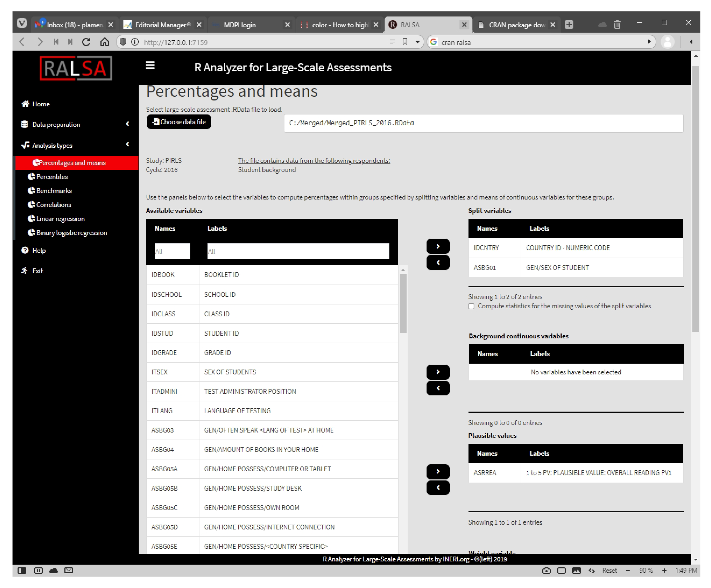
Task: Click the zoom plus control in the status bar
Action: point(664,570)
